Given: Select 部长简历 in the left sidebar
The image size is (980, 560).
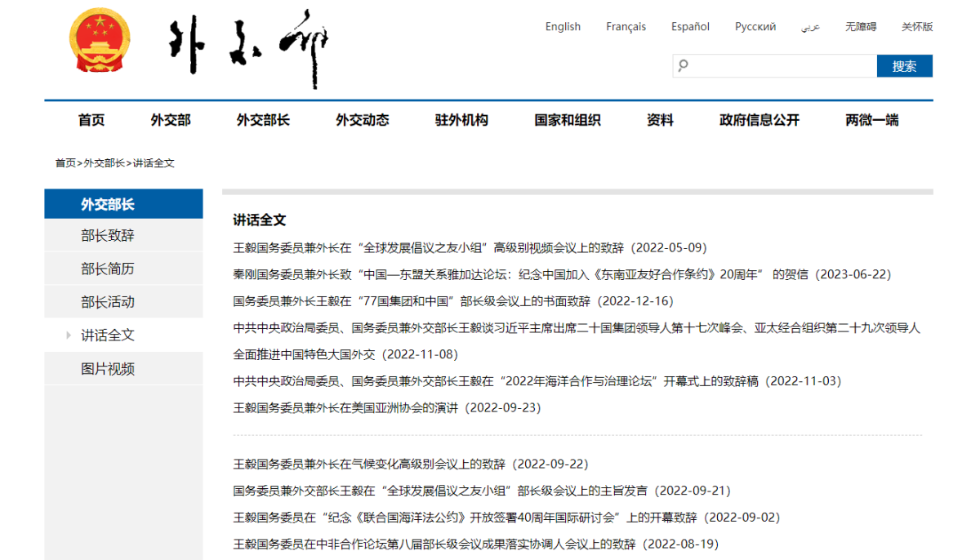Looking at the screenshot, I should (x=108, y=269).
